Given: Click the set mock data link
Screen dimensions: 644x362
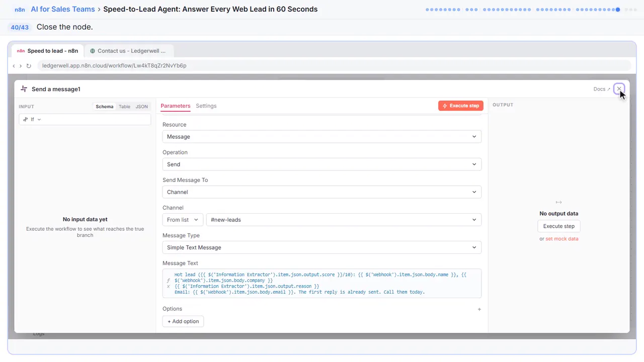Looking at the screenshot, I should [x=562, y=239].
